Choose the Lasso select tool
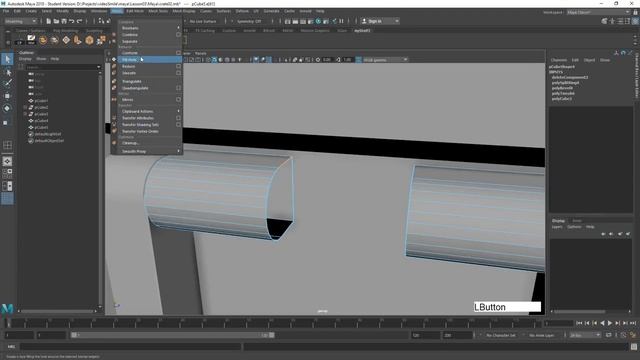Viewport: 640px width, 360px height. (7, 72)
